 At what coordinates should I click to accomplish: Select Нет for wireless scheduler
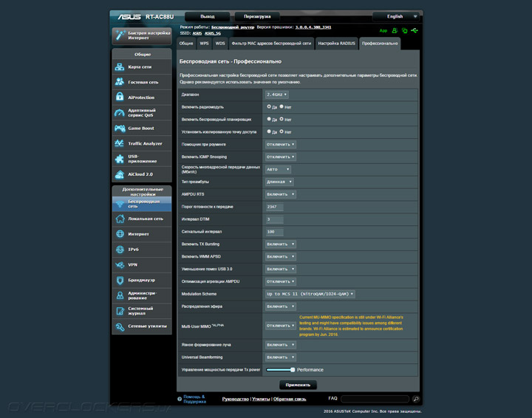282,119
